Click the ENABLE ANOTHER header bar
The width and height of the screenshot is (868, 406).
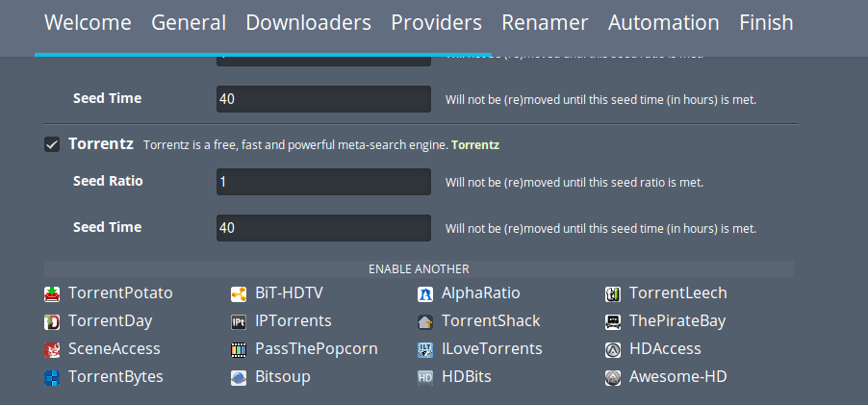click(x=419, y=269)
